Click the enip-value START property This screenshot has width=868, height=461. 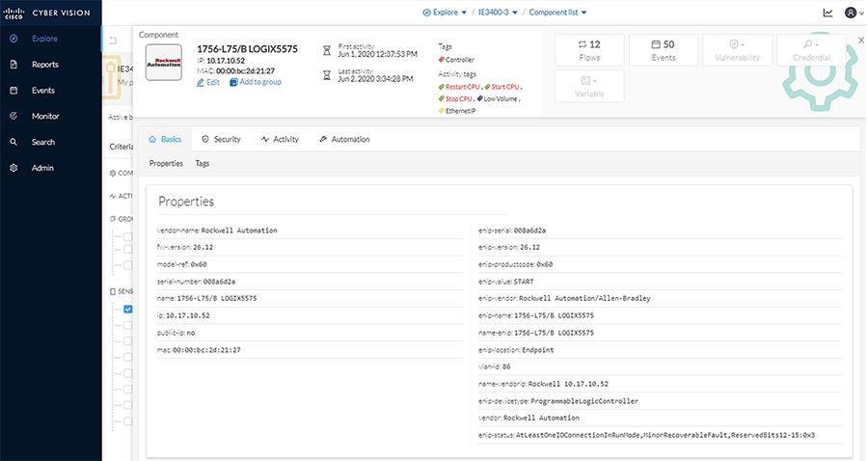tap(506, 282)
